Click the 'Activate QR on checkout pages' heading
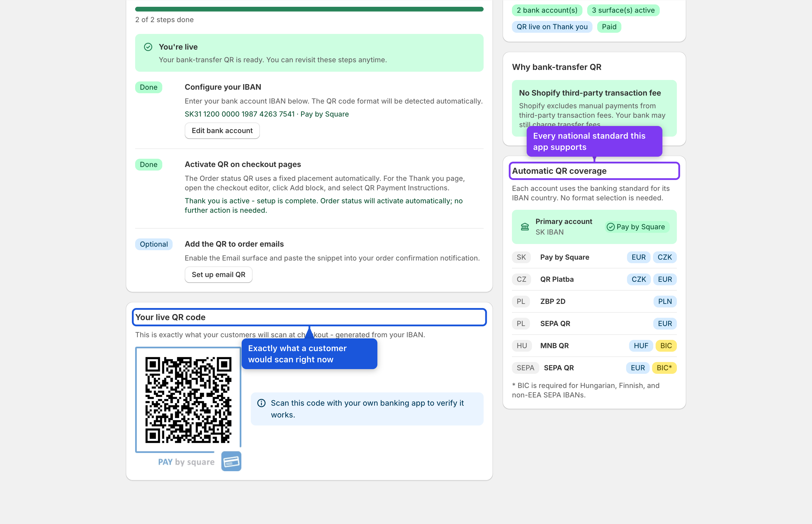812x524 pixels. pos(243,164)
